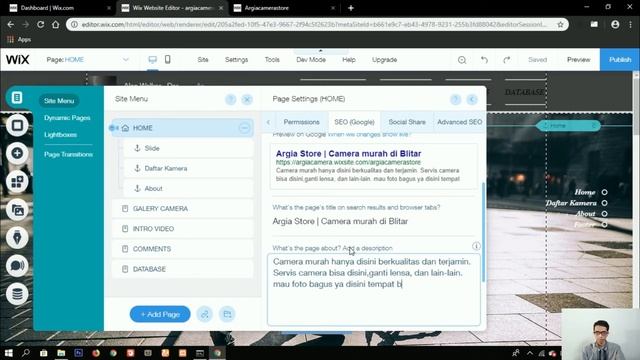Open the Media sidebar icon

point(17,210)
